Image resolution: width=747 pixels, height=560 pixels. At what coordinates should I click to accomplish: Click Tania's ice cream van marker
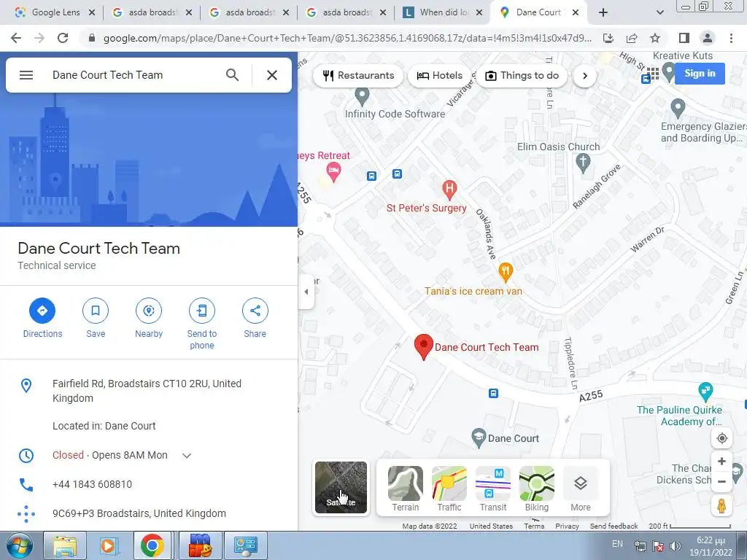tap(506, 273)
